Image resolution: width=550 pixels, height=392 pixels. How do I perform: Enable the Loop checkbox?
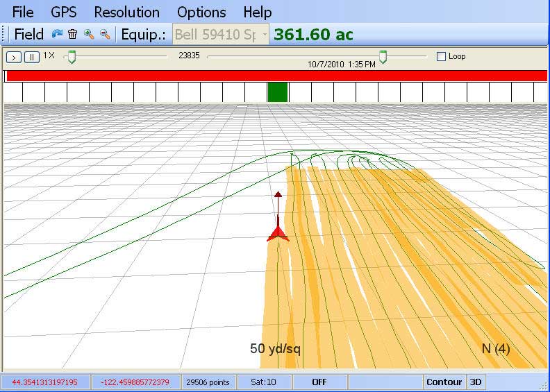click(x=441, y=56)
